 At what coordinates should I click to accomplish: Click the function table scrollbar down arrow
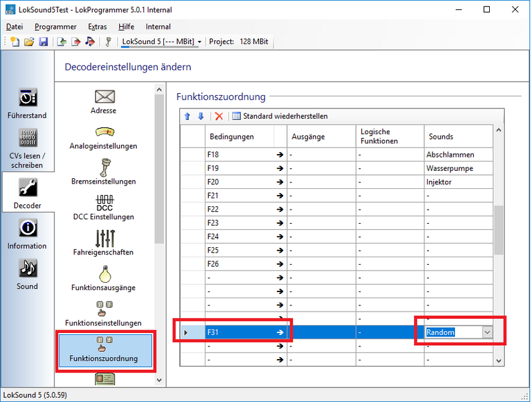point(499,361)
